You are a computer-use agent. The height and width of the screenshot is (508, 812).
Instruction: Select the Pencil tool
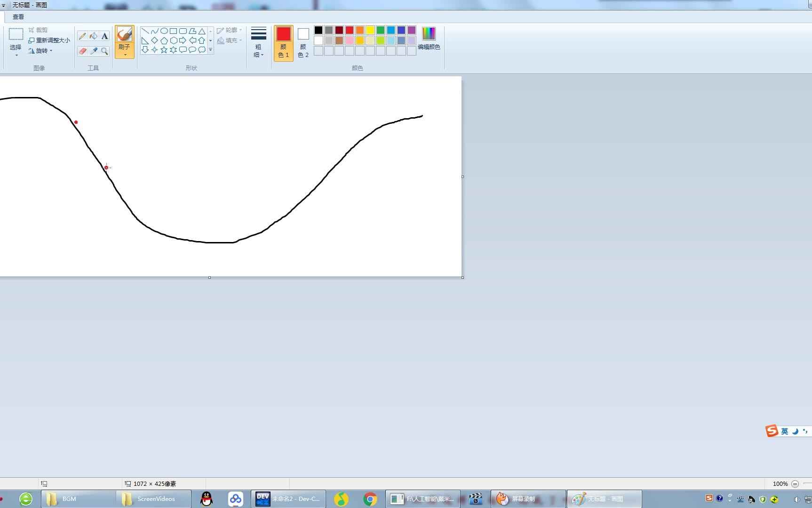82,36
